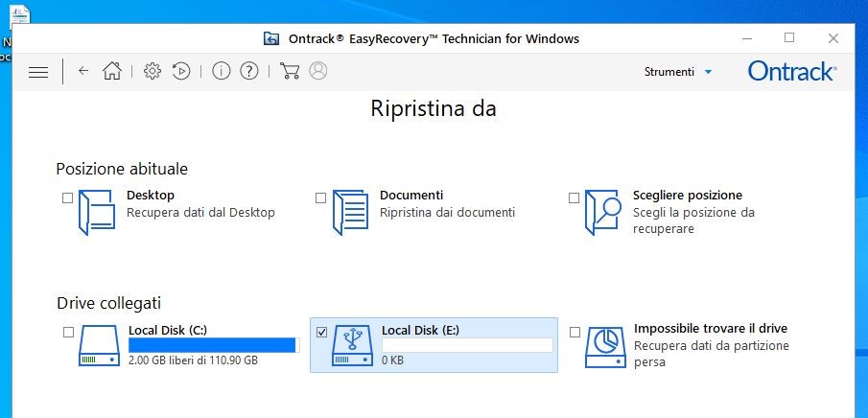Click the 'Posizione abituale' heading
Image resolution: width=868 pixels, height=418 pixels.
[x=122, y=169]
